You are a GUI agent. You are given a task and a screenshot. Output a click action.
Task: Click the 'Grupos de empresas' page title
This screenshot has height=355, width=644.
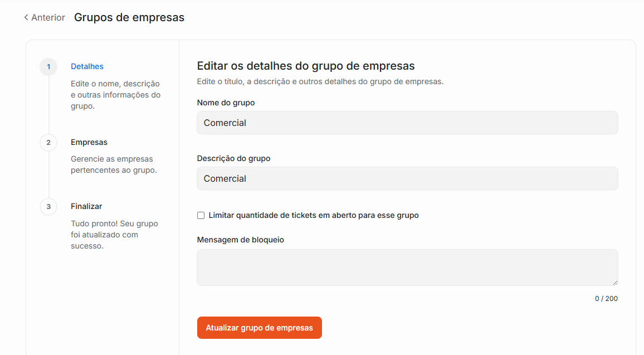coord(129,18)
